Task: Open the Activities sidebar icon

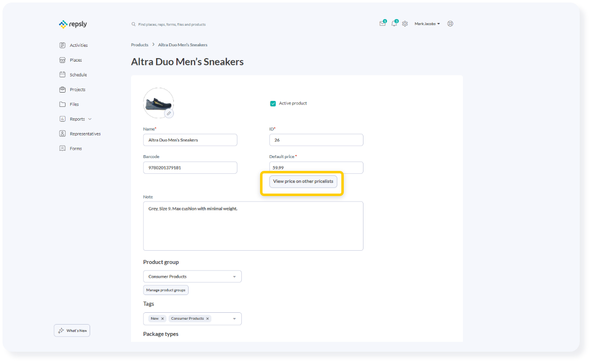Action: pos(63,45)
